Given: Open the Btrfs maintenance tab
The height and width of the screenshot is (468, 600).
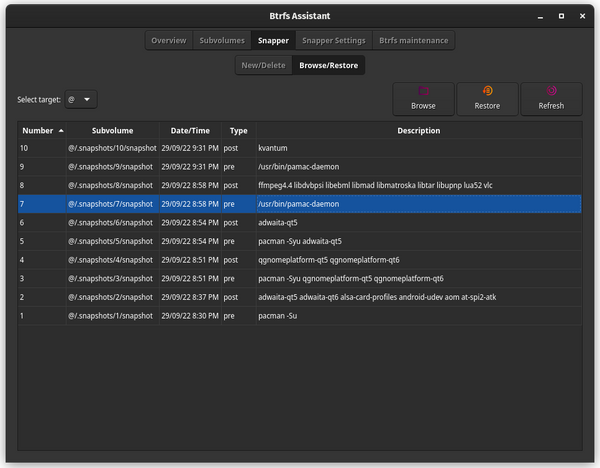Looking at the screenshot, I should coord(414,41).
